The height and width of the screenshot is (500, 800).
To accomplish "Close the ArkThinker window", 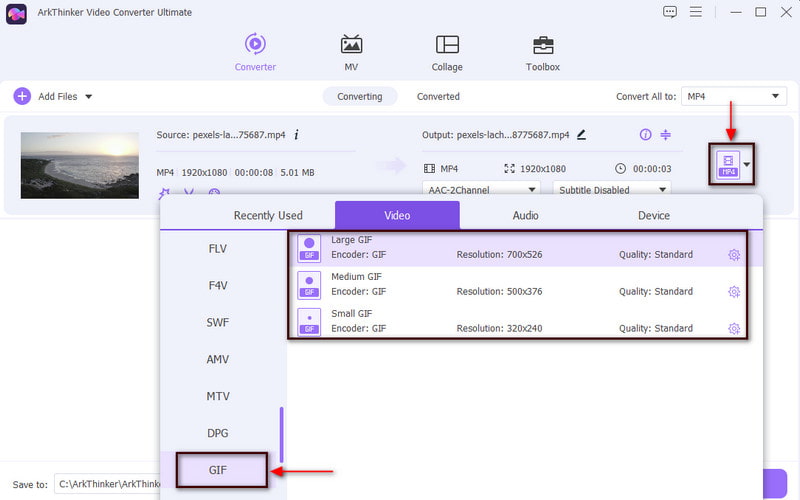I will coord(786,12).
